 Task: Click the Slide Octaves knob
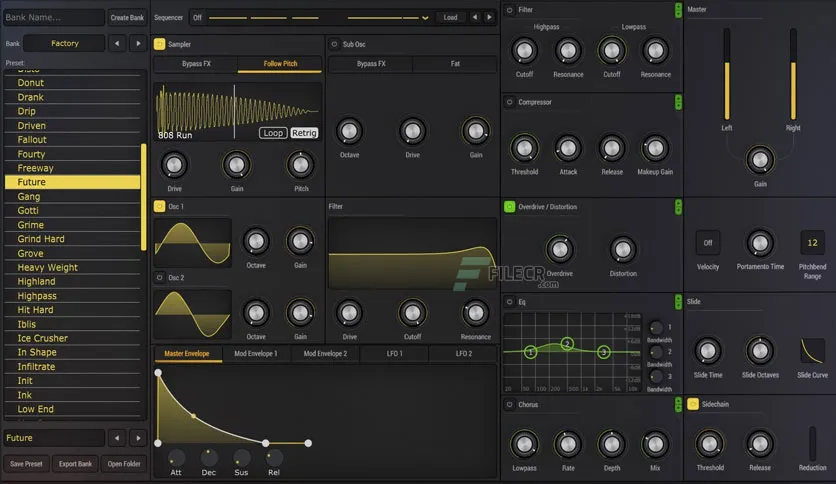[760, 351]
